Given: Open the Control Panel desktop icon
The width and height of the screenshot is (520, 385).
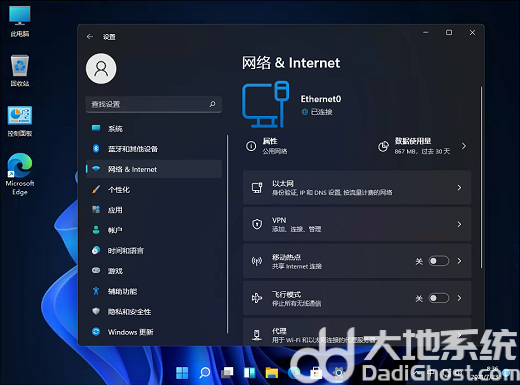Looking at the screenshot, I should tap(20, 121).
